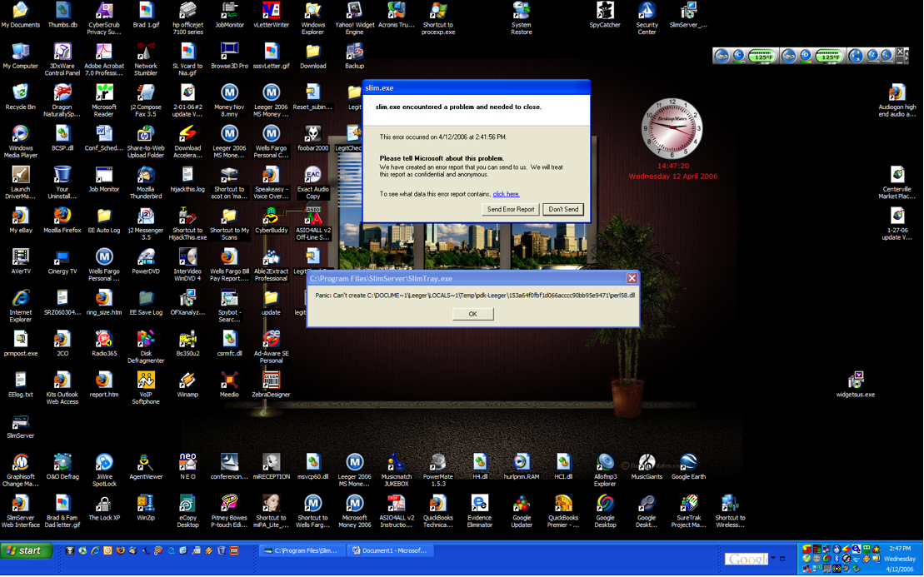Click OK in the SlimTray.exe panic dialog
The image size is (924, 577).
click(x=472, y=315)
